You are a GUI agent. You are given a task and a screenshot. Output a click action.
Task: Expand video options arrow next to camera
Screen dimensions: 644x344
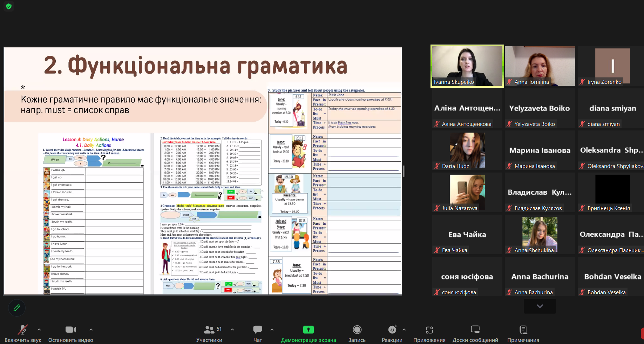click(91, 330)
